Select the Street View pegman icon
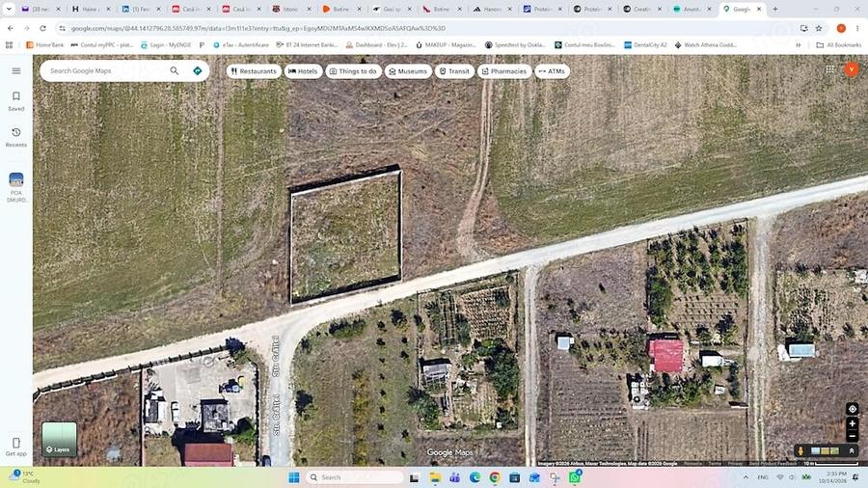This screenshot has width=868, height=488. [x=800, y=451]
